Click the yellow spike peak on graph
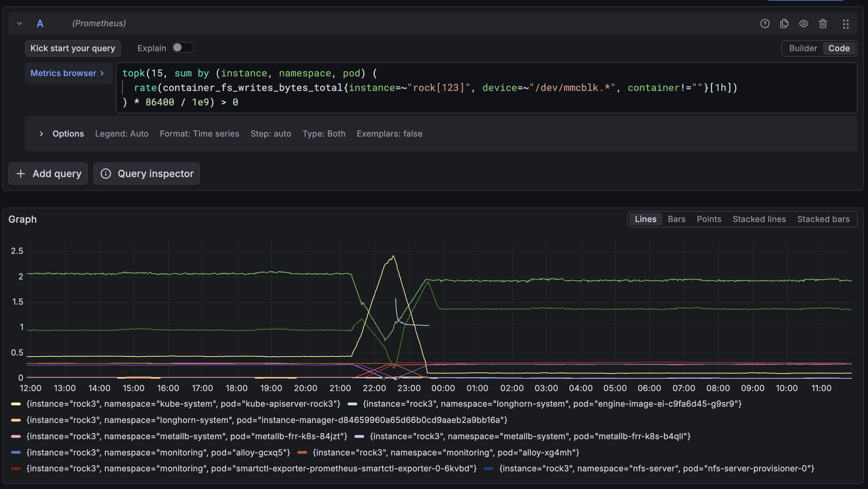Image resolution: width=868 pixels, height=489 pixels. click(393, 256)
